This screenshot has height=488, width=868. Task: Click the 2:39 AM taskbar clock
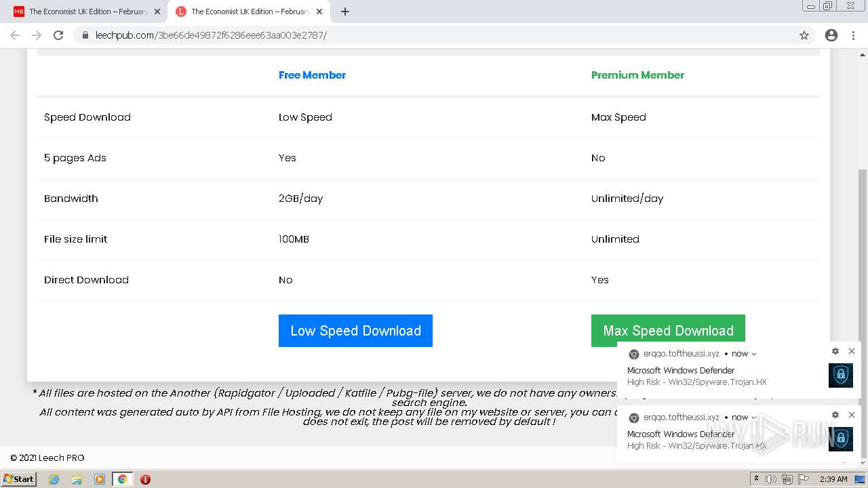pos(833,479)
